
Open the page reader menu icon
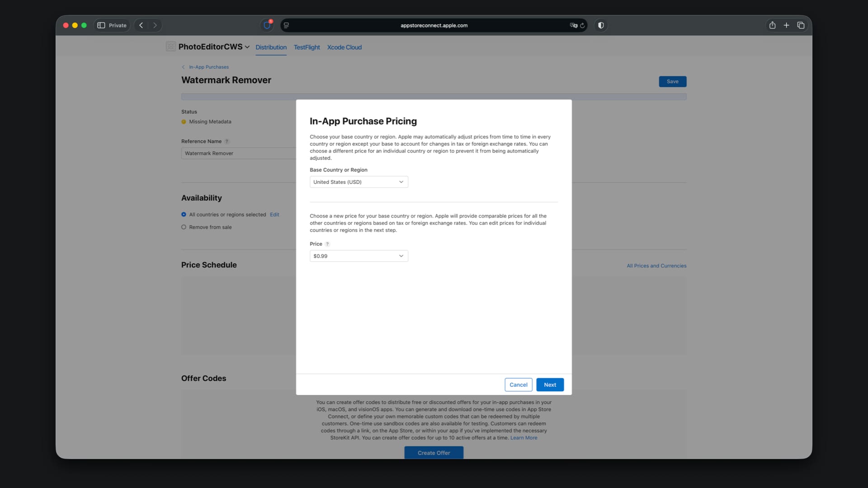point(286,25)
